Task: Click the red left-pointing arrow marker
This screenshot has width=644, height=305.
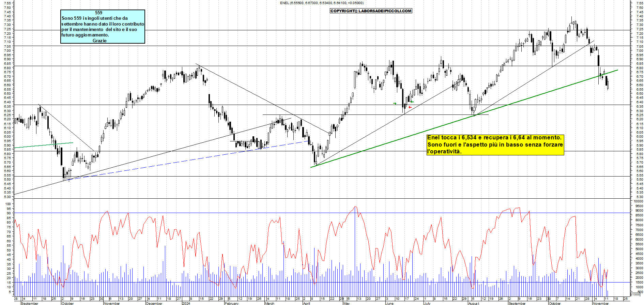Action: 410,107
